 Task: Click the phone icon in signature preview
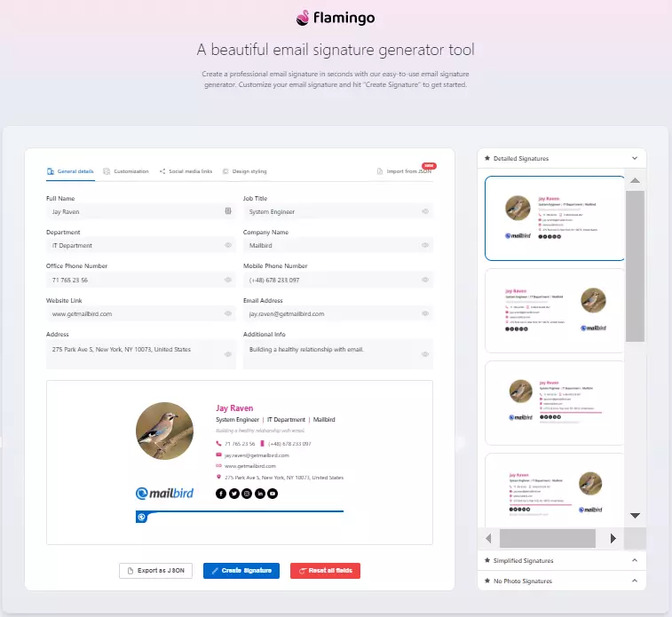(218, 444)
